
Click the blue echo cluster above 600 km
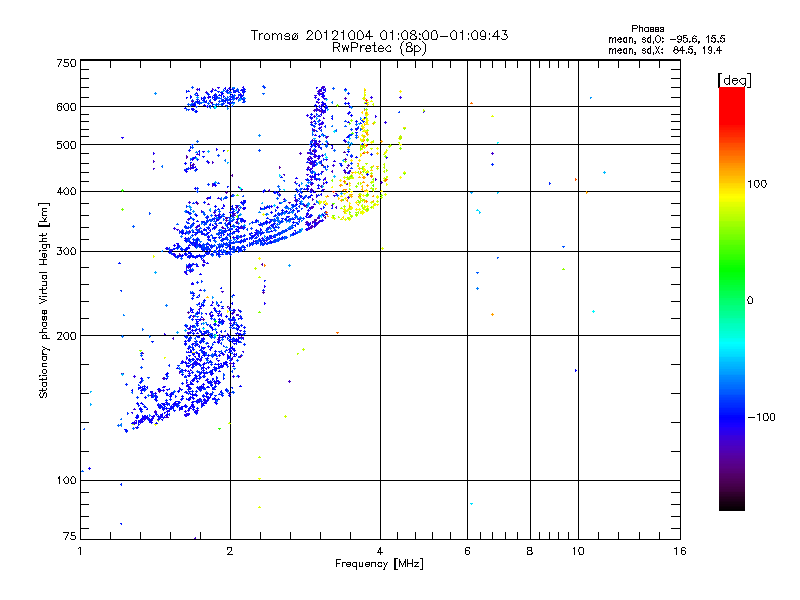click(x=215, y=96)
